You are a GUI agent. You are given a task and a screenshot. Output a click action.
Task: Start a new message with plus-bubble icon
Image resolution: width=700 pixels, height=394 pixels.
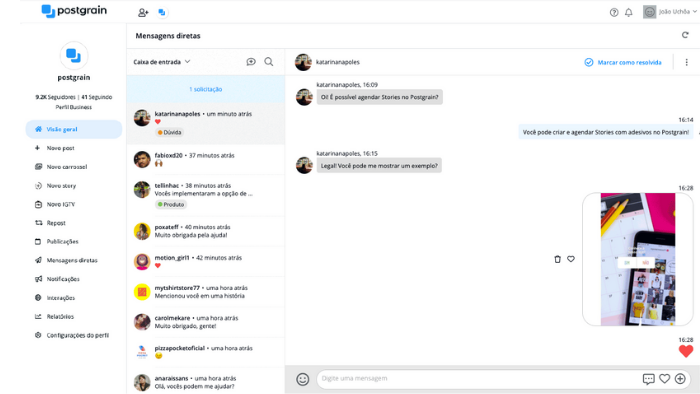tap(251, 62)
